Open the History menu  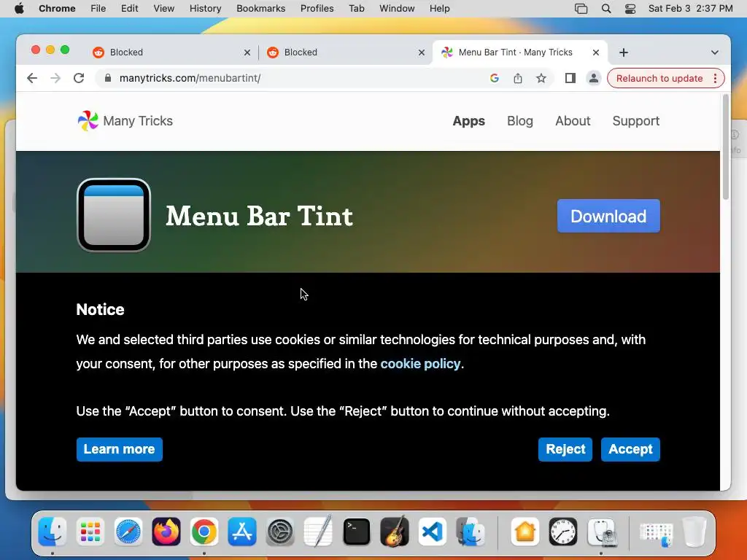[x=205, y=9]
